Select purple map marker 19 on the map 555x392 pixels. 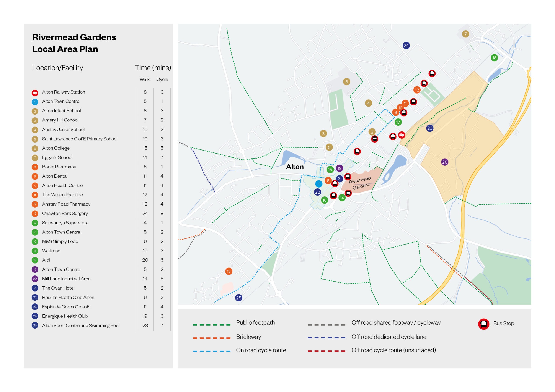coord(339,168)
